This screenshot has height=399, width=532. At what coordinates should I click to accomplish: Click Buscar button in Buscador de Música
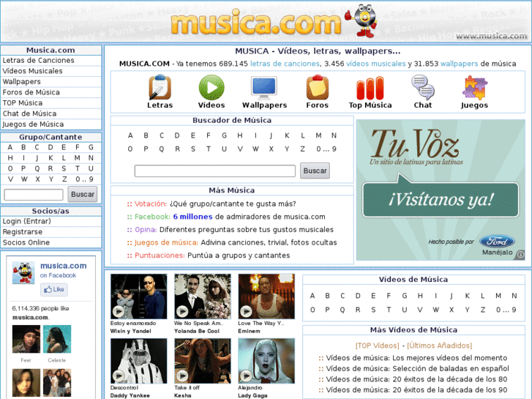click(x=315, y=171)
